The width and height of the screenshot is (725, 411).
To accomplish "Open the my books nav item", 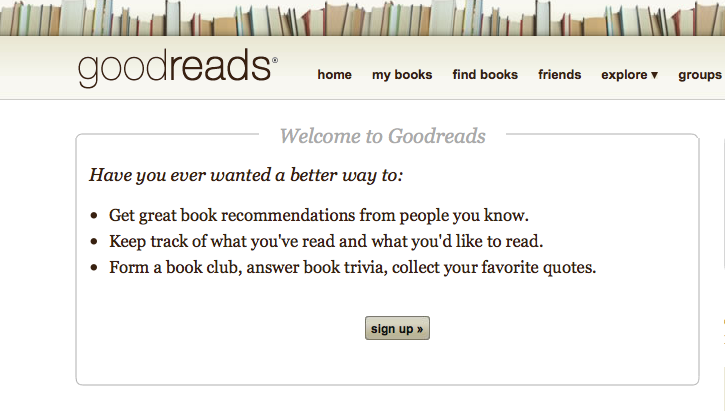I will pos(402,75).
